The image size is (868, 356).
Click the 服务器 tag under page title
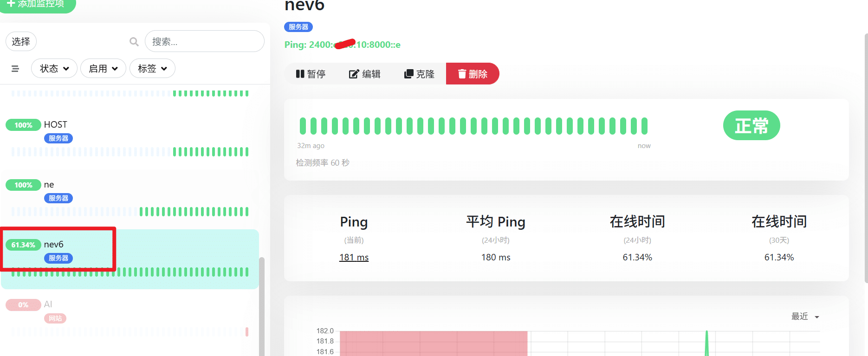coord(298,27)
